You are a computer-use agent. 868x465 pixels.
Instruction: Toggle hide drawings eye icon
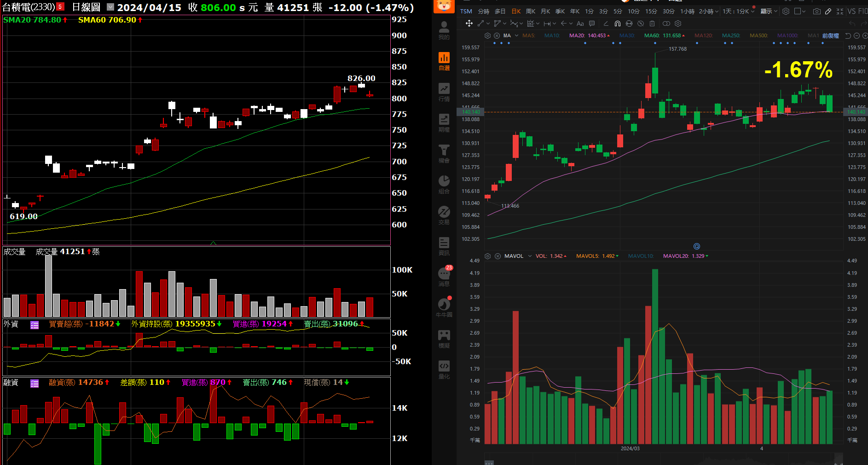641,23
